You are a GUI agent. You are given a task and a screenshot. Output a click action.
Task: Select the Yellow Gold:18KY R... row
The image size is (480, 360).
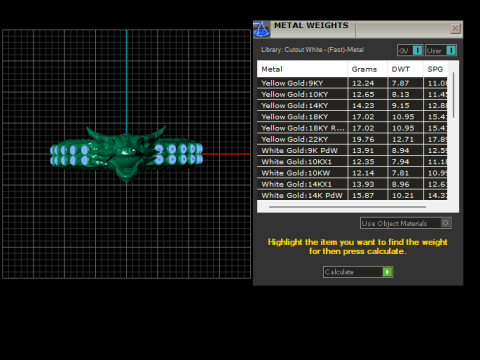pos(352,128)
